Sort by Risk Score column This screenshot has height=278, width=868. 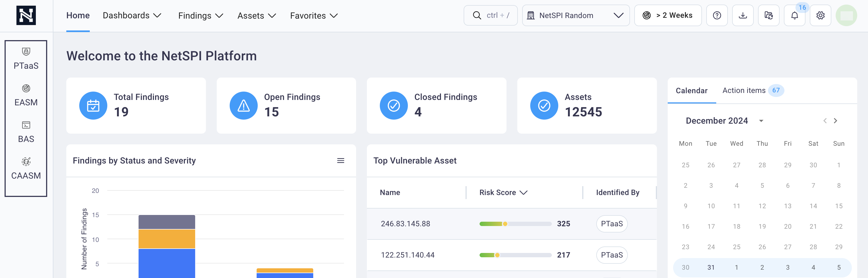503,193
